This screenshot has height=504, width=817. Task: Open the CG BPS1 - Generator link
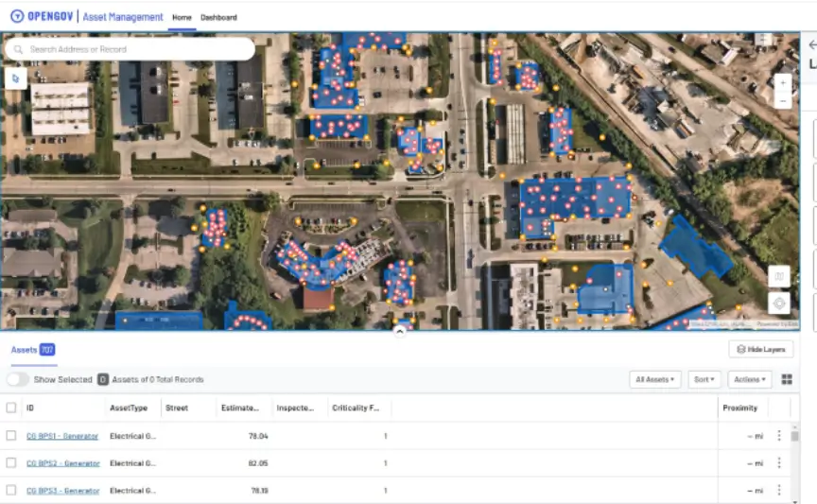[62, 436]
